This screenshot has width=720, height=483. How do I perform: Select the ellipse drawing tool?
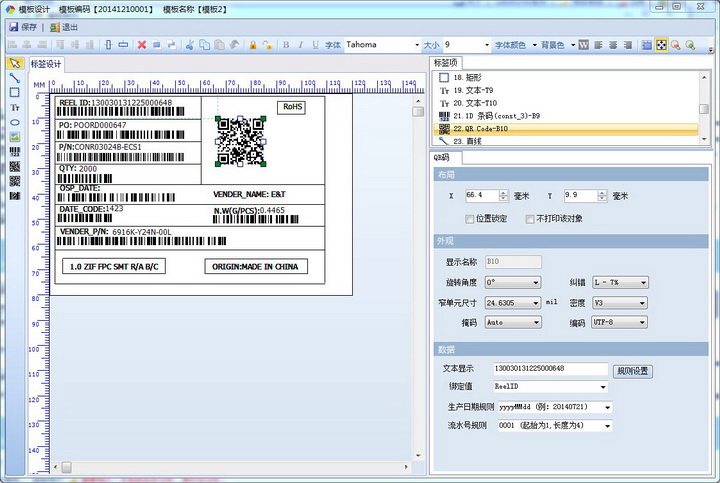[15, 122]
